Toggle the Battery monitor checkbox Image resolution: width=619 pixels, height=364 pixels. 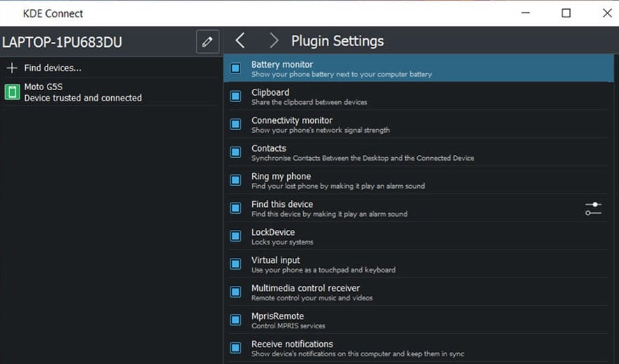235,68
